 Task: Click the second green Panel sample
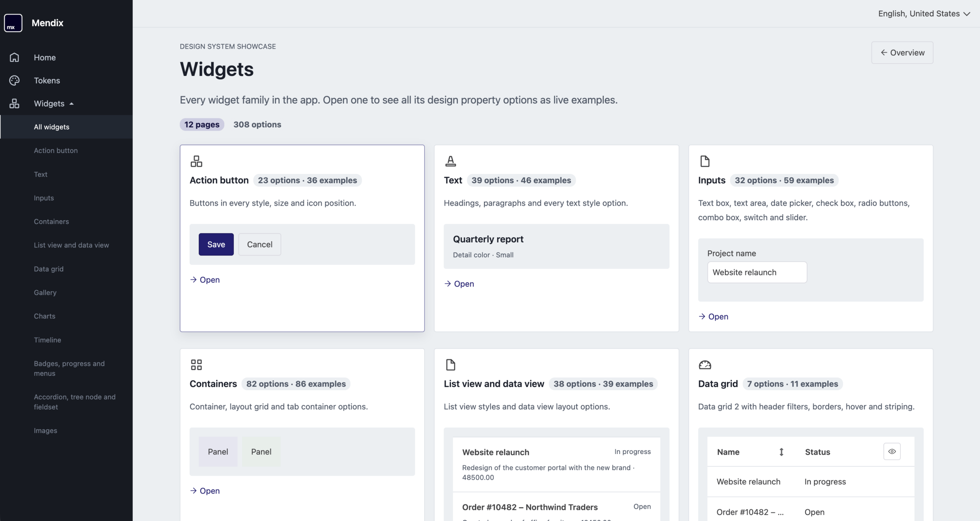pyautogui.click(x=261, y=452)
